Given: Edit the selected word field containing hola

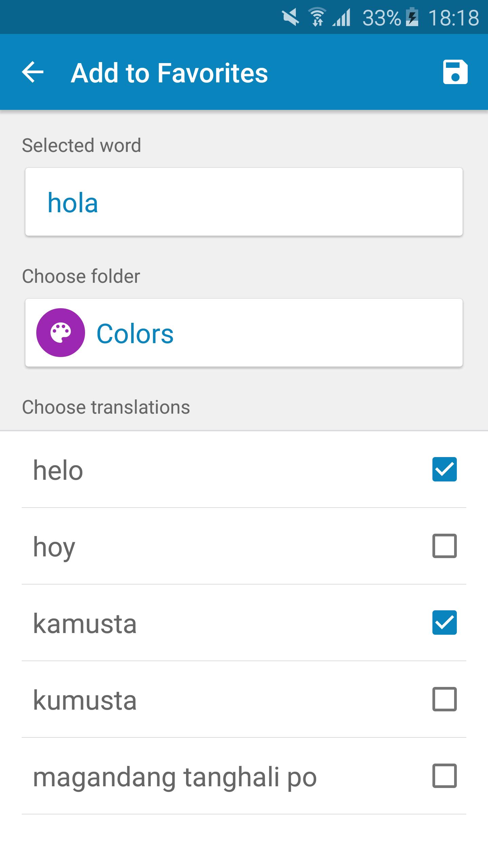Looking at the screenshot, I should pyautogui.click(x=244, y=202).
